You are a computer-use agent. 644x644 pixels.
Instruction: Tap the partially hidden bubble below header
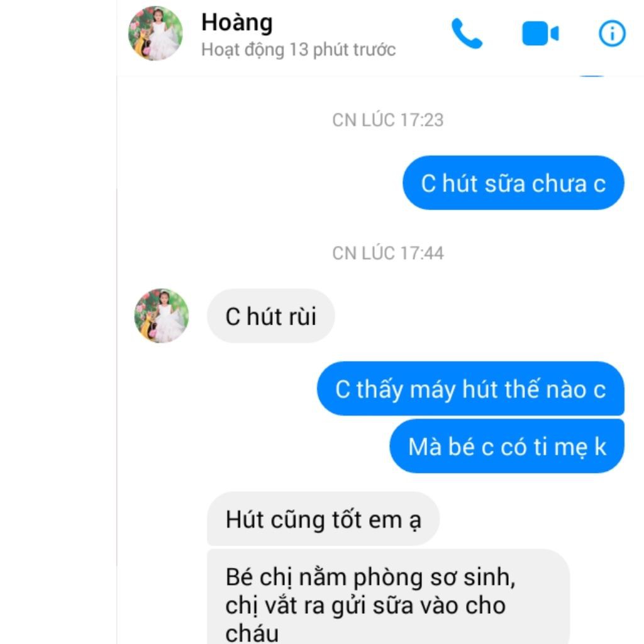click(x=592, y=75)
